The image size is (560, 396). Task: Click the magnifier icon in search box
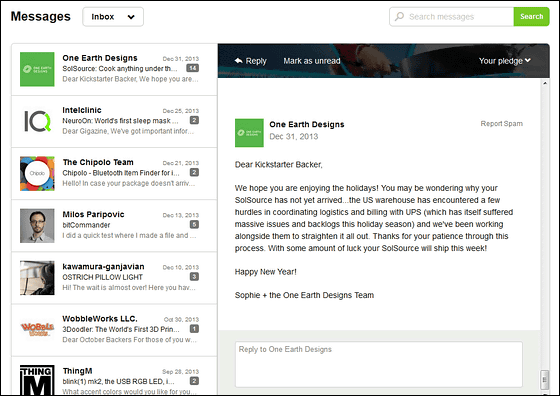point(399,16)
